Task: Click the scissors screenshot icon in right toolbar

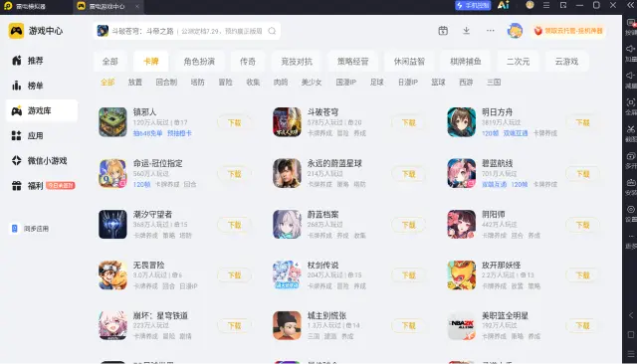Action: [630, 129]
